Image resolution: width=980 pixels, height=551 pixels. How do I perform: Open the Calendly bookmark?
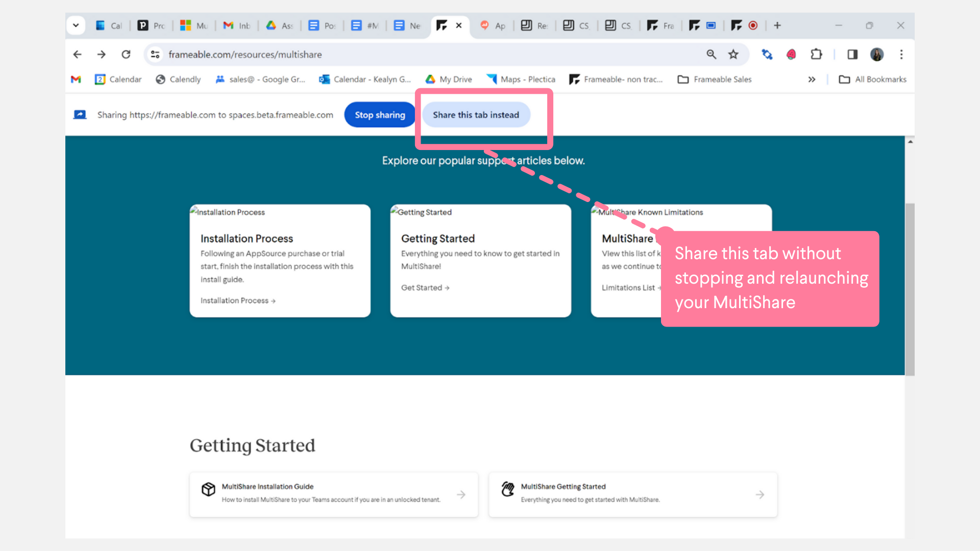click(178, 79)
